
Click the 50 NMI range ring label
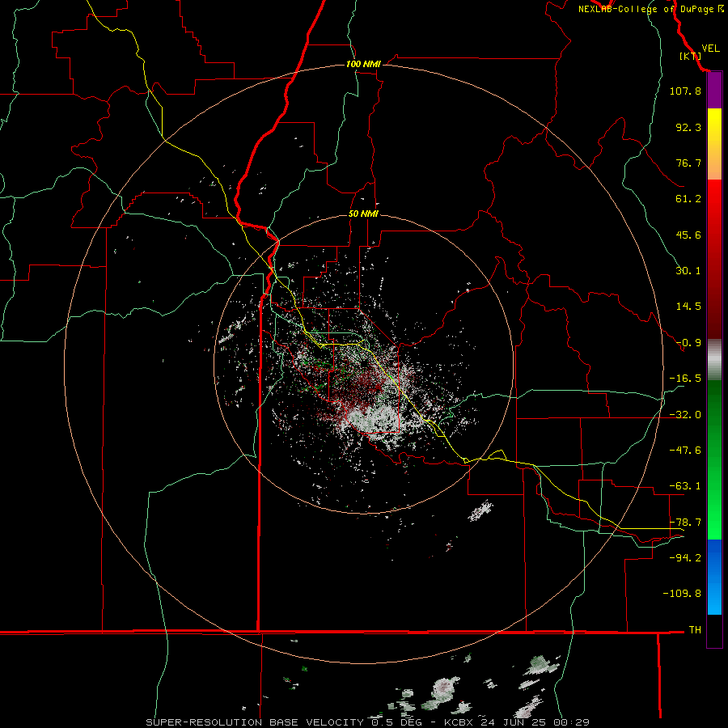tap(363, 214)
